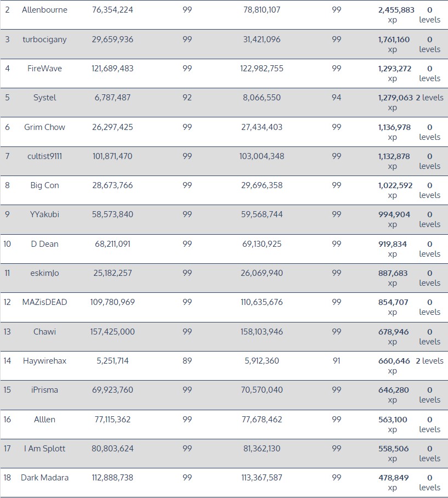The image size is (448, 498).
Task: Open I Am Splott's profile
Action: tap(44, 449)
